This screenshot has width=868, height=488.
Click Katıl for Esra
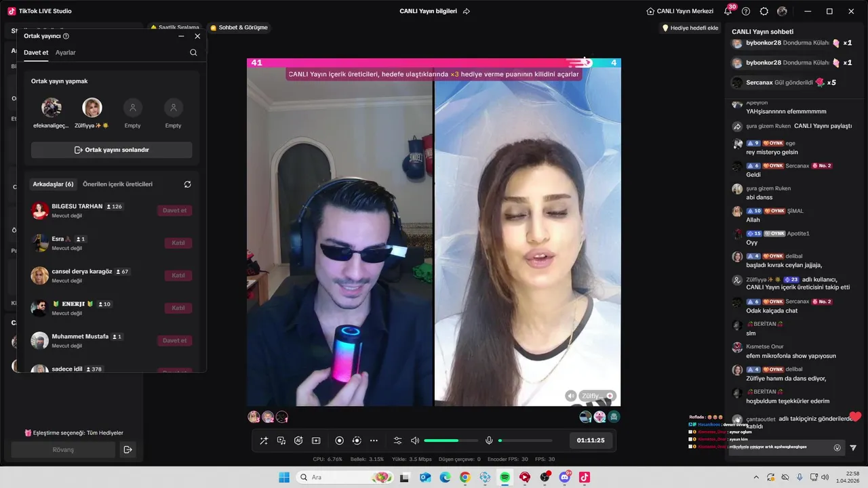(x=178, y=243)
